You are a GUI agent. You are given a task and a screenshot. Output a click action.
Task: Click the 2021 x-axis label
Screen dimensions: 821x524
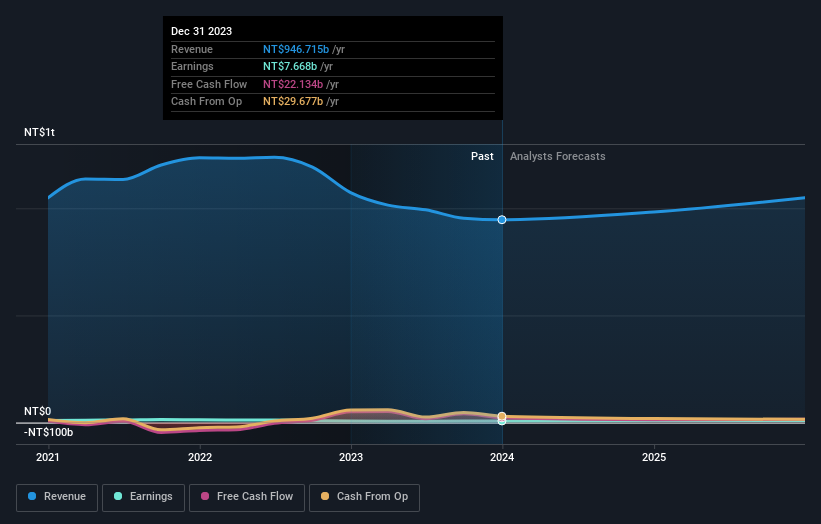pyautogui.click(x=48, y=458)
